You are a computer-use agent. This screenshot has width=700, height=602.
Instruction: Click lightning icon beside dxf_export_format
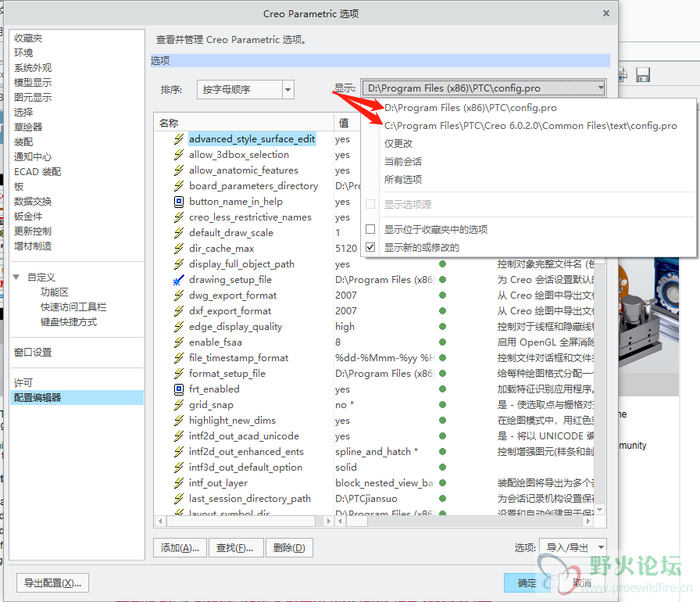point(179,311)
